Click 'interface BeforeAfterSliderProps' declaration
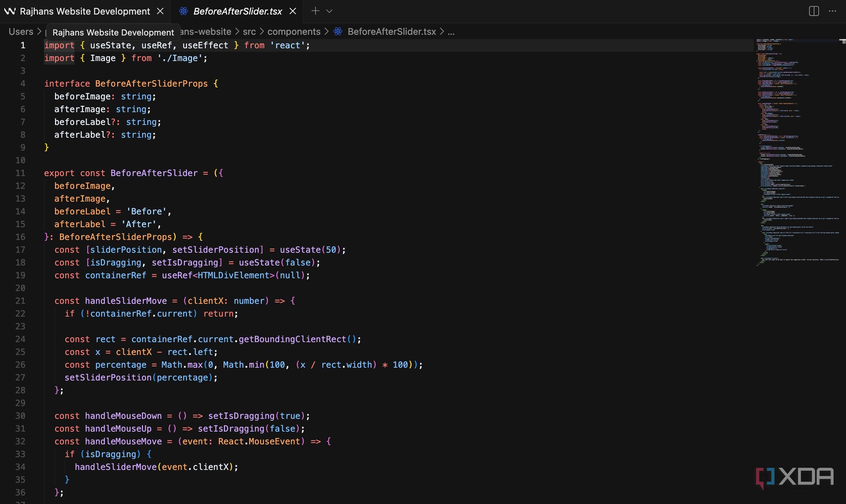The height and width of the screenshot is (504, 846). pyautogui.click(x=126, y=83)
